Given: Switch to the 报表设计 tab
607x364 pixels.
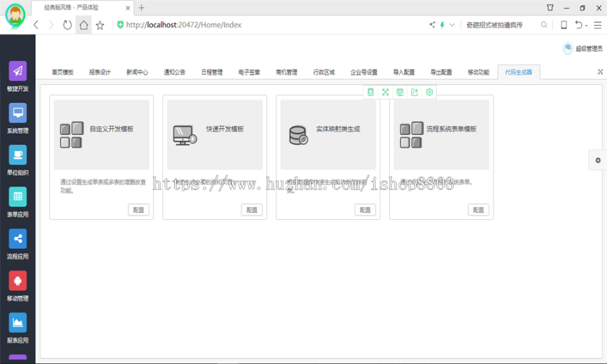Looking at the screenshot, I should [x=100, y=72].
